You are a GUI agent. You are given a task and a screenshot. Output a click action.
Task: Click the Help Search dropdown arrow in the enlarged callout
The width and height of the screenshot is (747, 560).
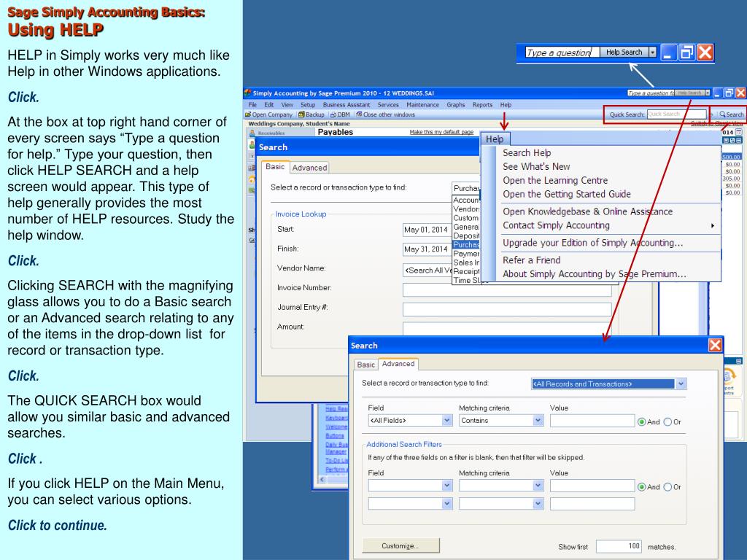653,52
